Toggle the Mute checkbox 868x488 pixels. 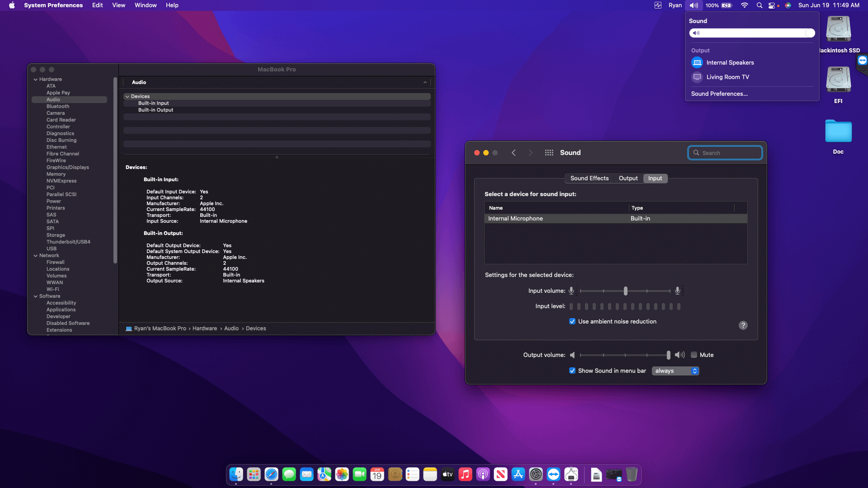(x=694, y=355)
